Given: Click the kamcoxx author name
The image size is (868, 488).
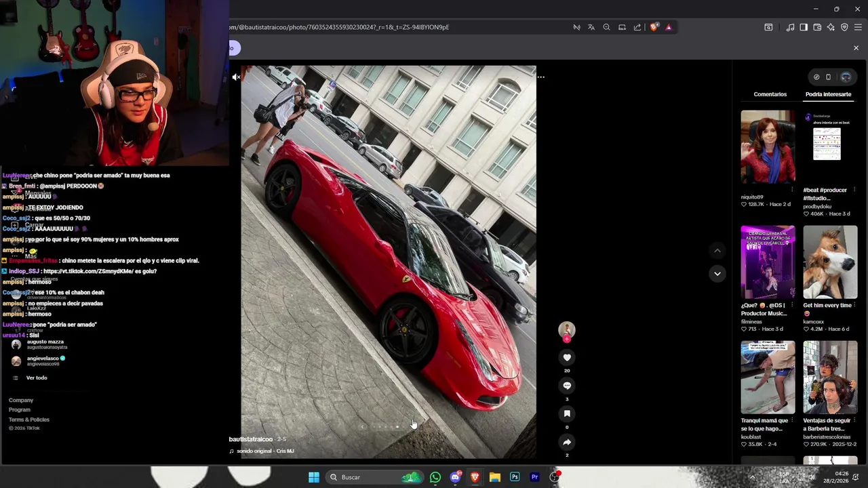Looking at the screenshot, I should click(814, 321).
